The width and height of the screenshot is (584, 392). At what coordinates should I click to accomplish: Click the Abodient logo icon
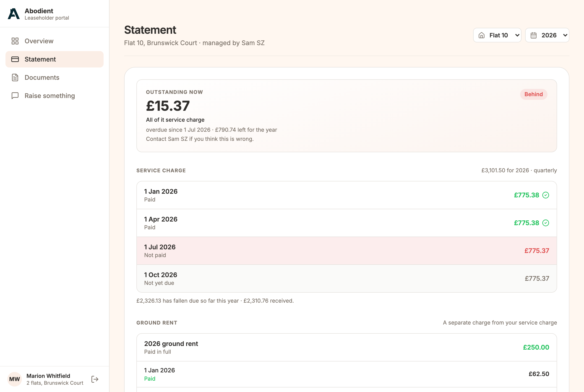point(14,14)
